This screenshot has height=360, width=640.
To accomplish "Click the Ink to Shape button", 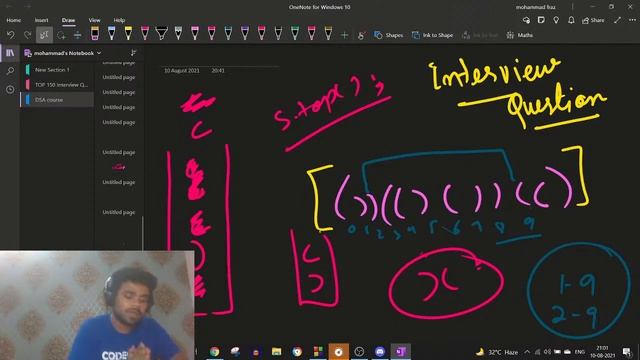I will coord(432,35).
